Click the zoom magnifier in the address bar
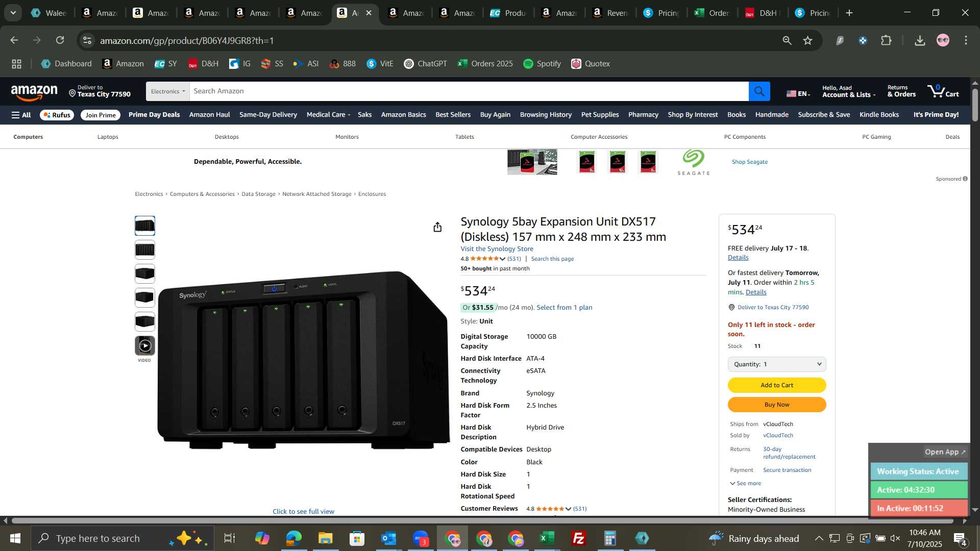This screenshot has width=980, height=551. (x=787, y=40)
